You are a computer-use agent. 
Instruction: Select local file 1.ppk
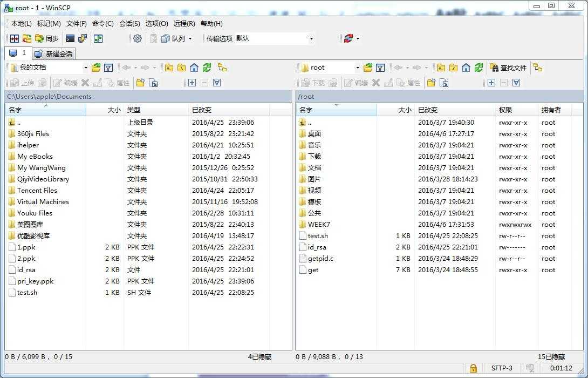click(x=26, y=247)
